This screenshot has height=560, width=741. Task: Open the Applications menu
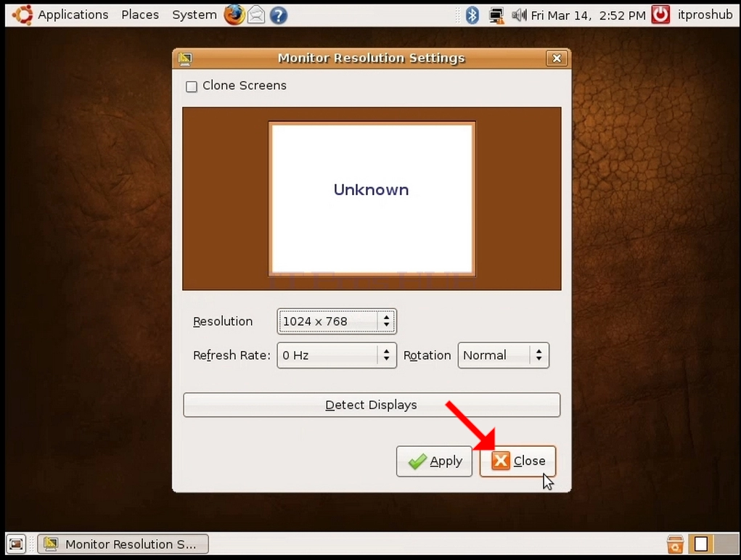(x=73, y=15)
